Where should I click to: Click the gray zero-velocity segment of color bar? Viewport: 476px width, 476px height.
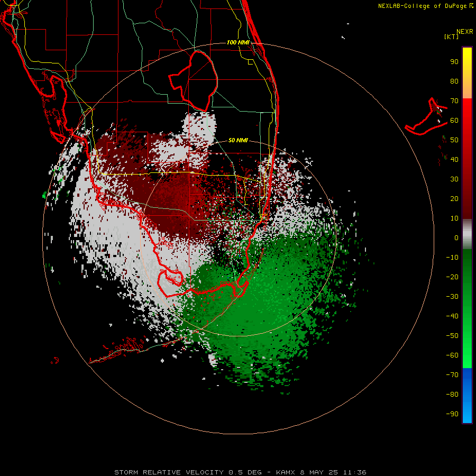(x=467, y=234)
